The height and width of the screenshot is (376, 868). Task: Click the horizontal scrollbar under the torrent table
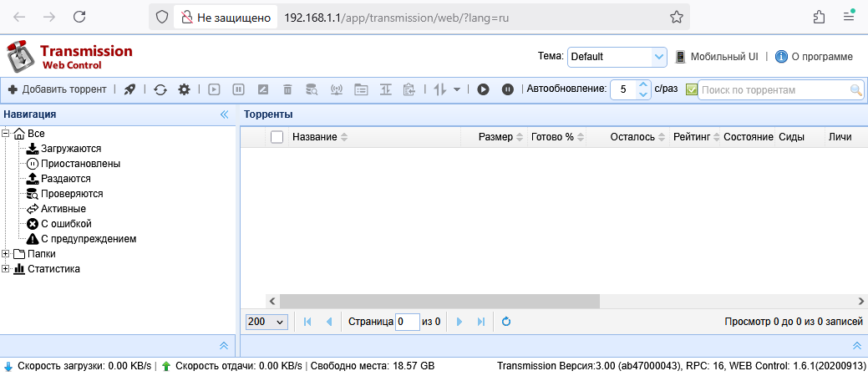tap(440, 301)
